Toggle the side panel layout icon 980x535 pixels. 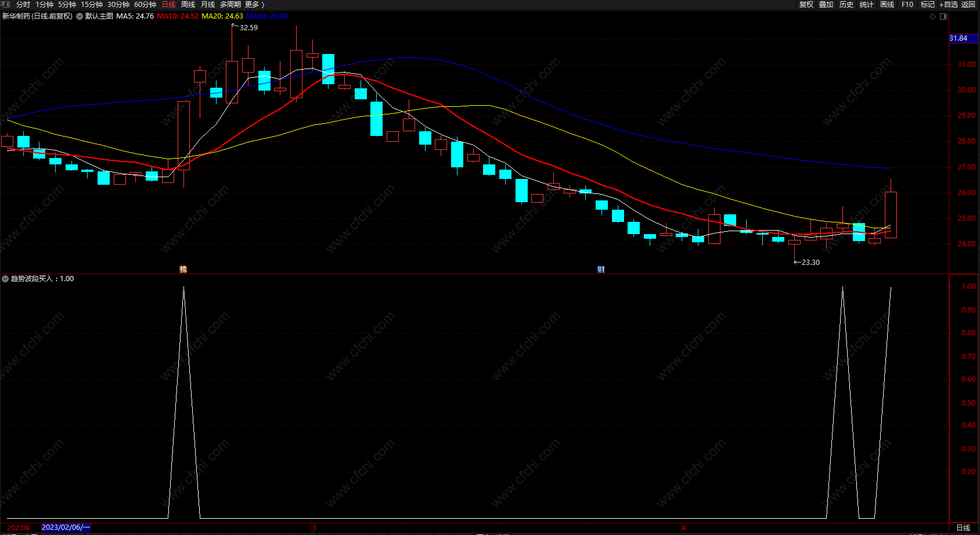943,16
